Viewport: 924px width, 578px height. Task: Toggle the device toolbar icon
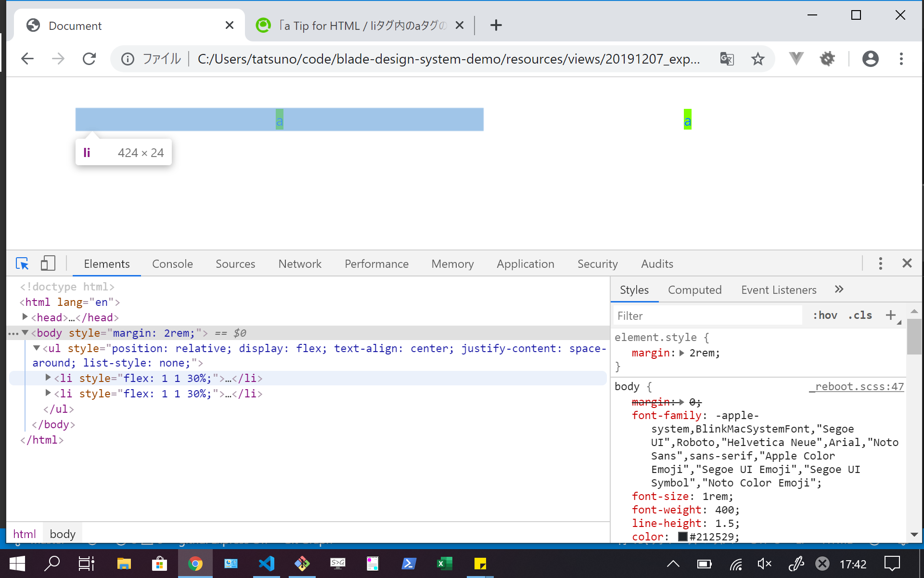pyautogui.click(x=48, y=263)
